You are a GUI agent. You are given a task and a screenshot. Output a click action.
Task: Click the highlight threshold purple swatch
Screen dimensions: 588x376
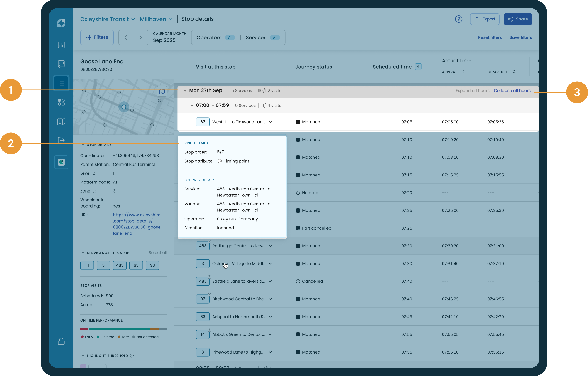point(83,366)
